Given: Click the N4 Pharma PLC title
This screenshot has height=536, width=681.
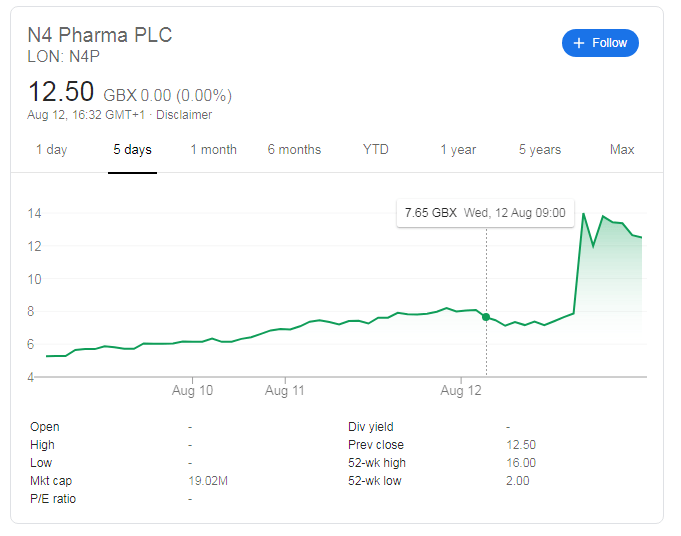Looking at the screenshot, I should tap(100, 35).
